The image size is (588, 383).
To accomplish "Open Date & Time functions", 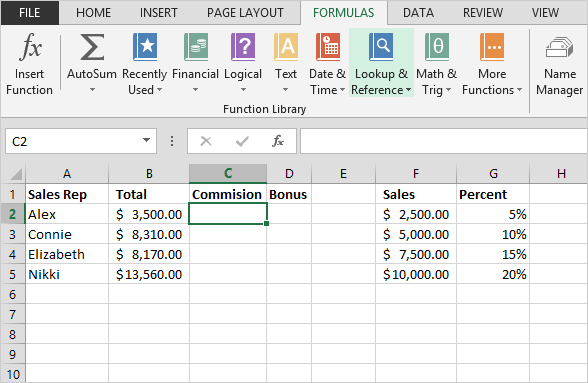I will (327, 64).
